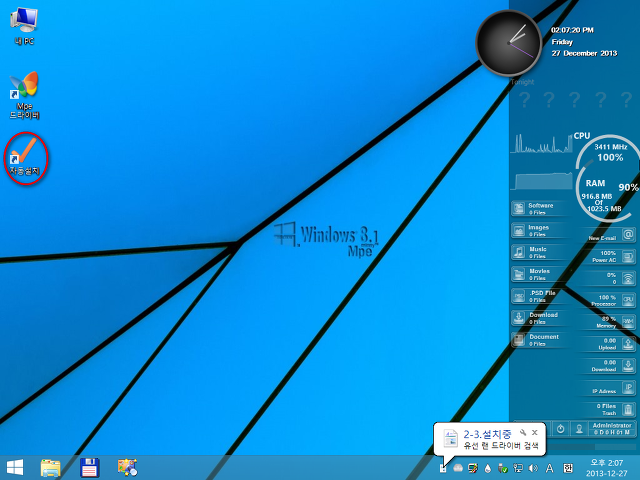Click the Processor CPU widget icon
The image size is (640, 480).
[629, 300]
